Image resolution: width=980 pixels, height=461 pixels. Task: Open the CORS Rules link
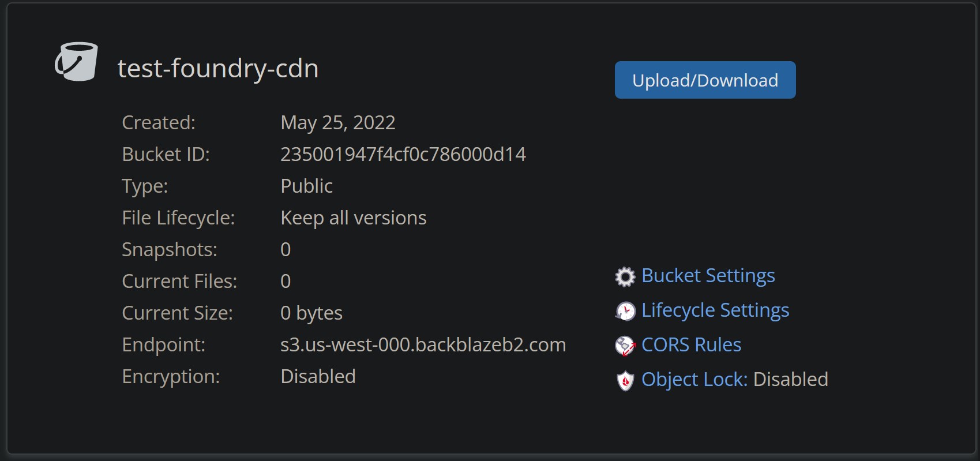[x=691, y=345]
